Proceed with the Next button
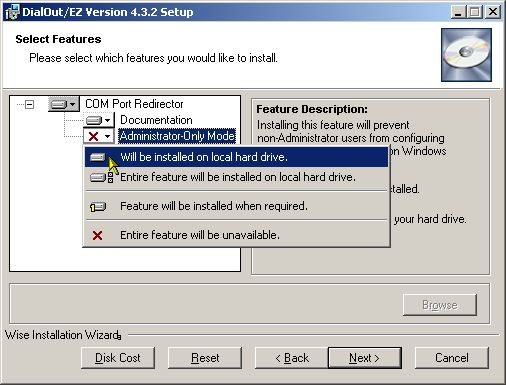 [x=365, y=358]
